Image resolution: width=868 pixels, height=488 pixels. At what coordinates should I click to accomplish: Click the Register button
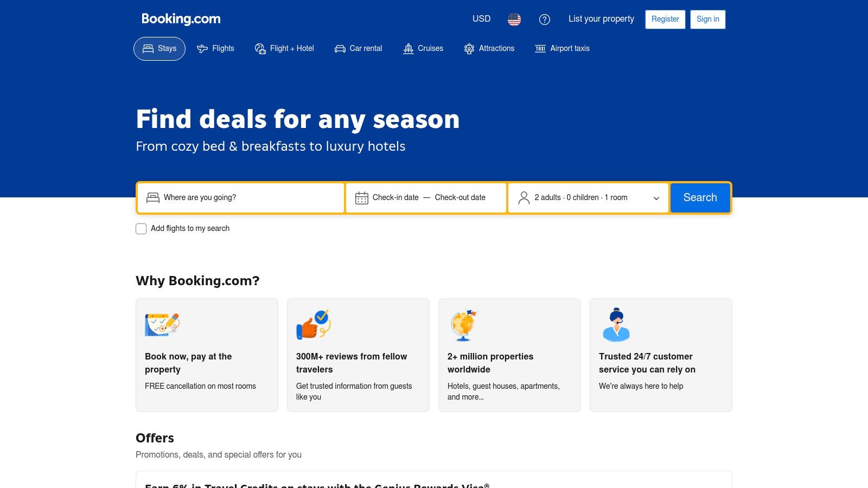(665, 20)
